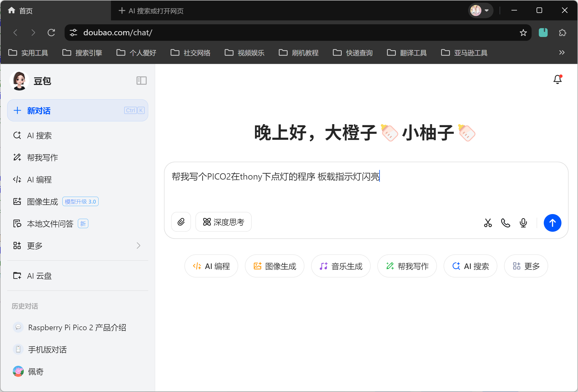Bookmark page with the star icon
Image resolution: width=578 pixels, height=392 pixels.
pyautogui.click(x=523, y=33)
